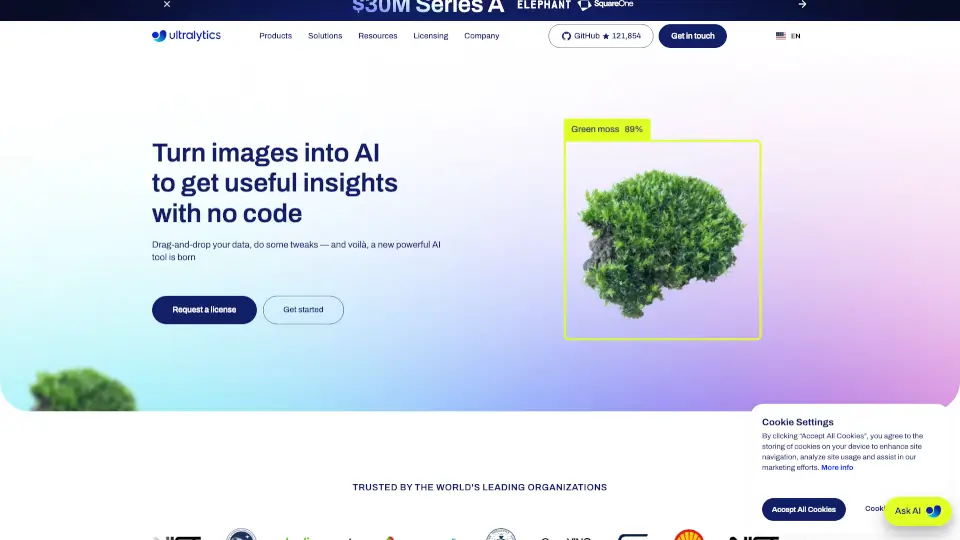Open the Ask AI chat widget
960x540 pixels.
[917, 511]
